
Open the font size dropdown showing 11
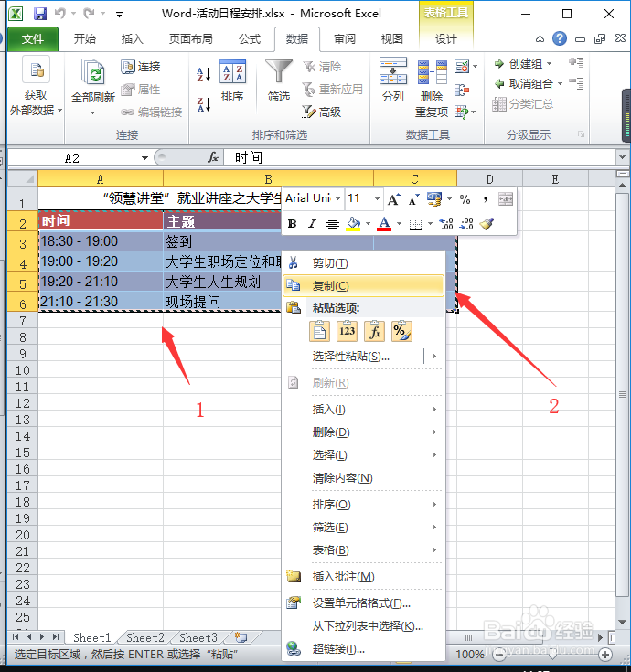pos(377,199)
